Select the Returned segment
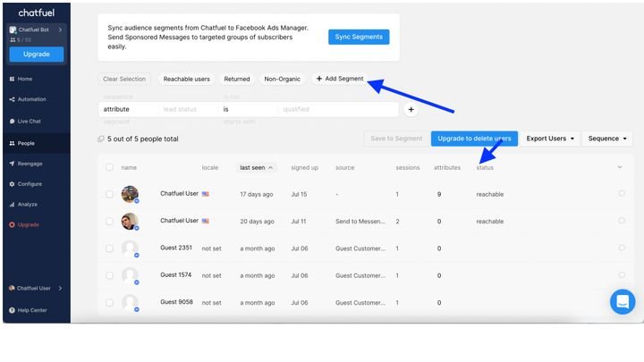This screenshot has height=362, width=644. coord(236,79)
